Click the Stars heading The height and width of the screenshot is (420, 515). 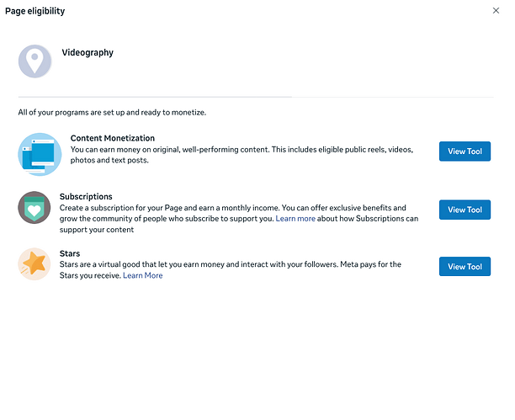coord(70,253)
